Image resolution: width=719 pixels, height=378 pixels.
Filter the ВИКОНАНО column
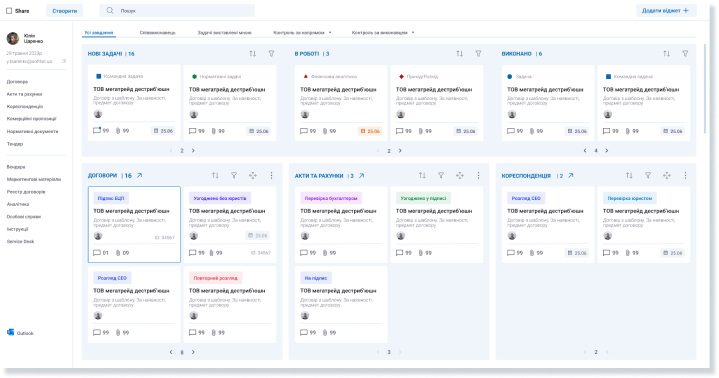685,54
